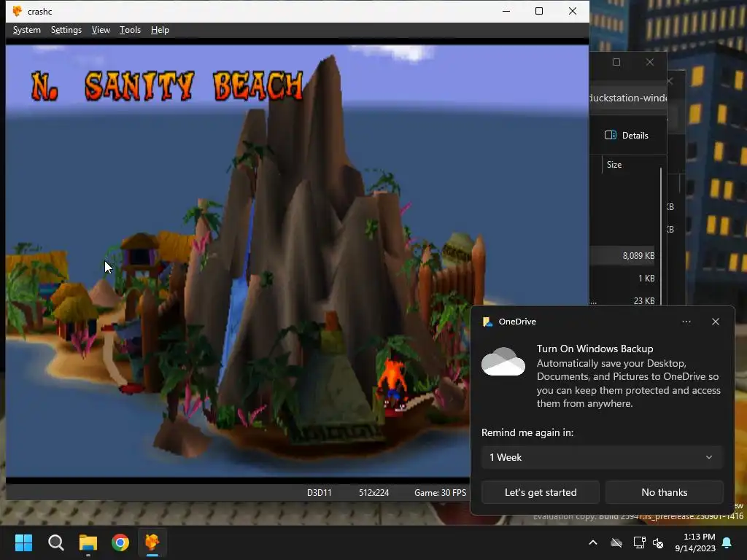The height and width of the screenshot is (560, 747).
Task: Open the View menu
Action: click(x=101, y=30)
